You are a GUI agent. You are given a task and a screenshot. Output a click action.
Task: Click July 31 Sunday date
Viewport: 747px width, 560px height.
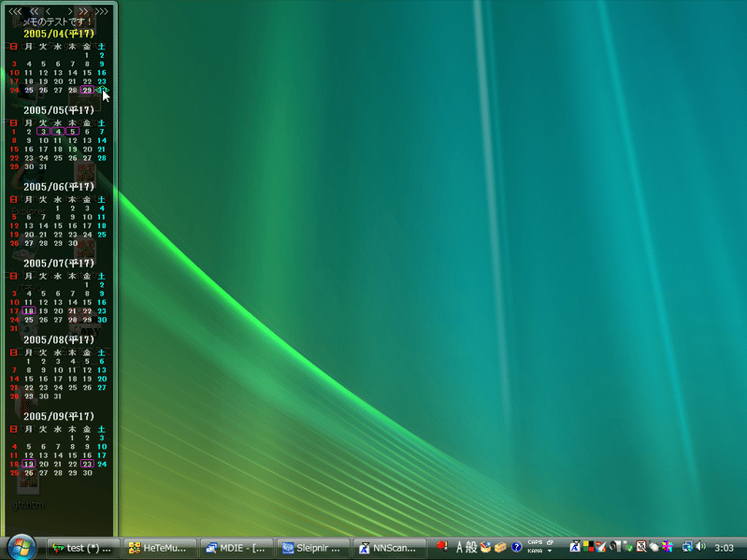click(14, 328)
